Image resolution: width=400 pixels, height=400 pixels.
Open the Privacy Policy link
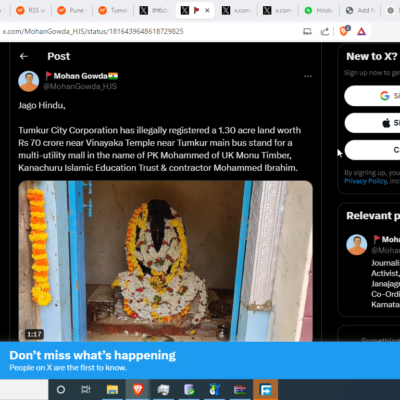pyautogui.click(x=366, y=181)
